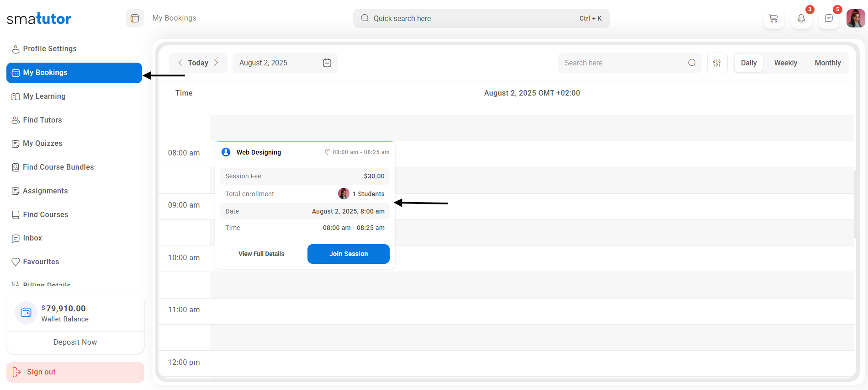
Task: Click the Quick search here field
Action: pyautogui.click(x=475, y=18)
